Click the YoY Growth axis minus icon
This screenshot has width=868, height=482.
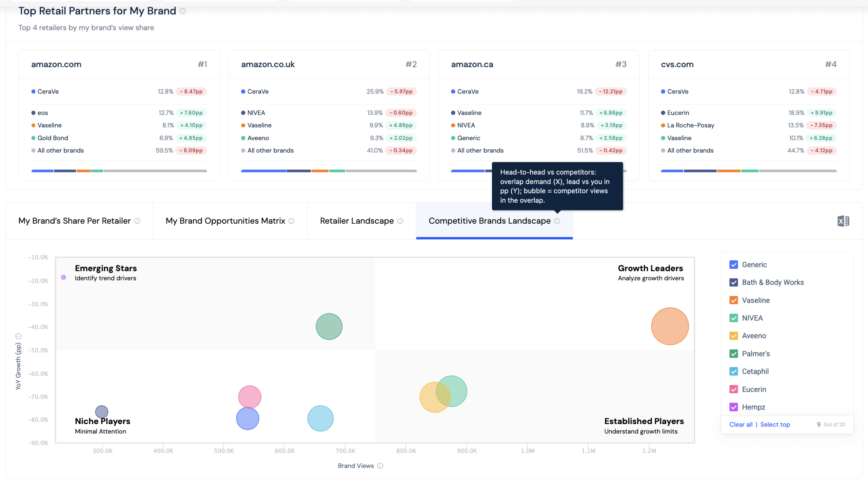[18, 336]
